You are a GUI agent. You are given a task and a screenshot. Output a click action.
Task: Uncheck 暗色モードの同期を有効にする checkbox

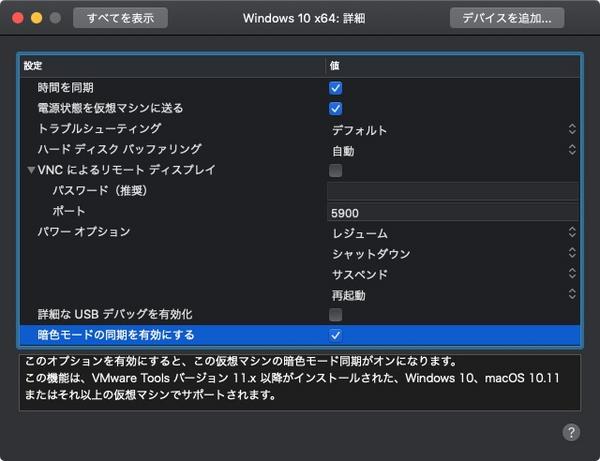click(x=336, y=336)
